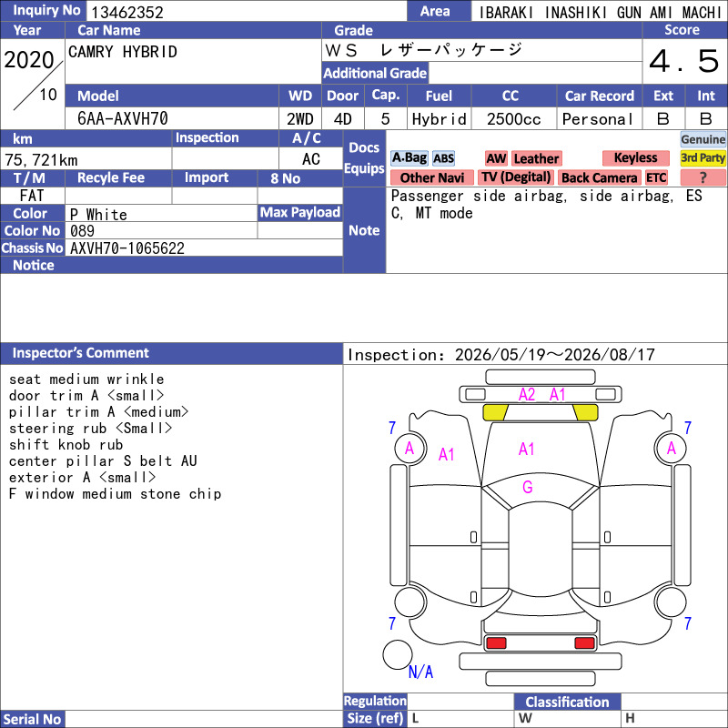Click the G windshield mark on diagram
The width and height of the screenshot is (728, 728).
(527, 487)
